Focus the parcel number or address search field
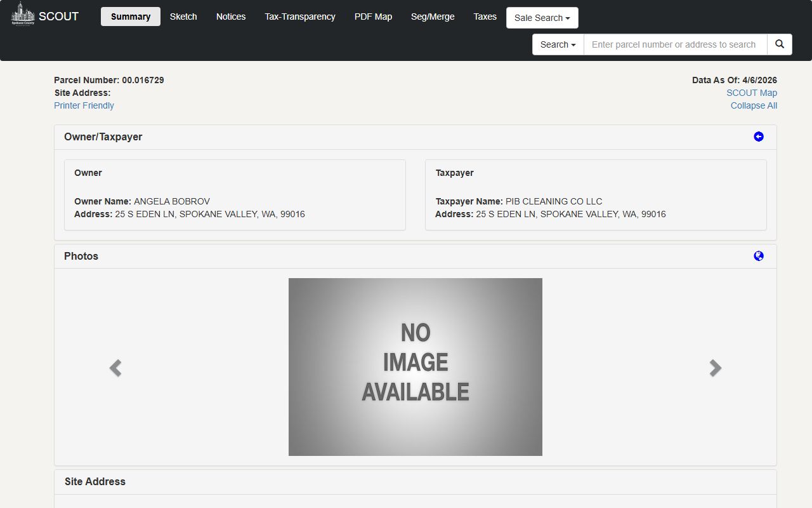This screenshot has width=812, height=508. click(x=675, y=44)
